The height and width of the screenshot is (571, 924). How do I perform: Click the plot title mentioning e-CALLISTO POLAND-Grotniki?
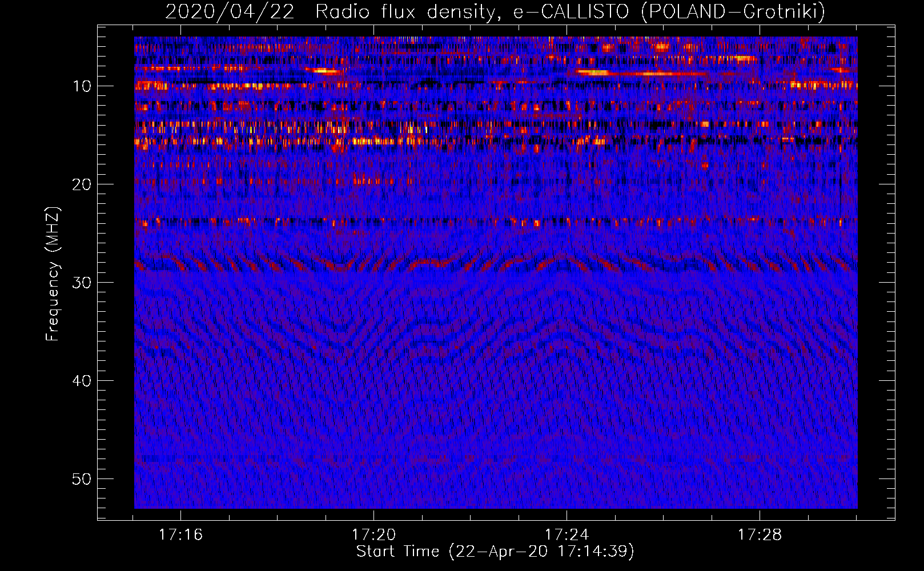coord(495,11)
